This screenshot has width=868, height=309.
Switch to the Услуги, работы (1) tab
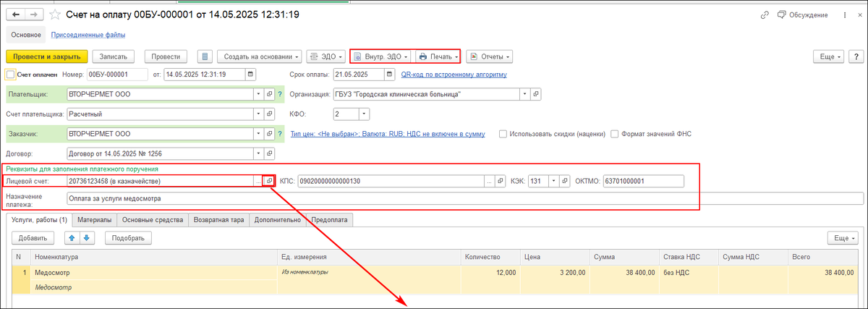(x=40, y=219)
